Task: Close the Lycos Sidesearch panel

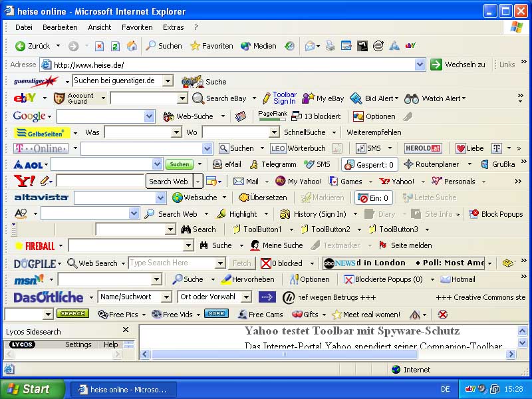Action: point(126,330)
